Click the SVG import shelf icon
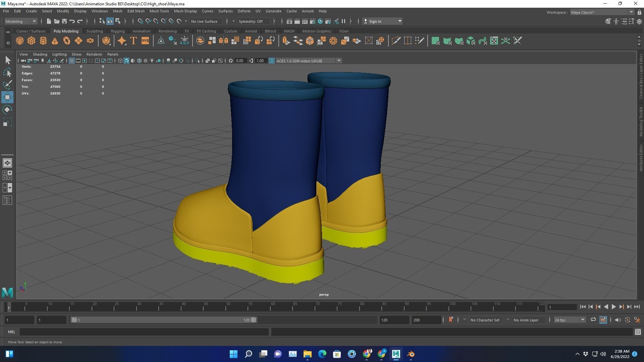The image size is (644, 362). point(145,41)
